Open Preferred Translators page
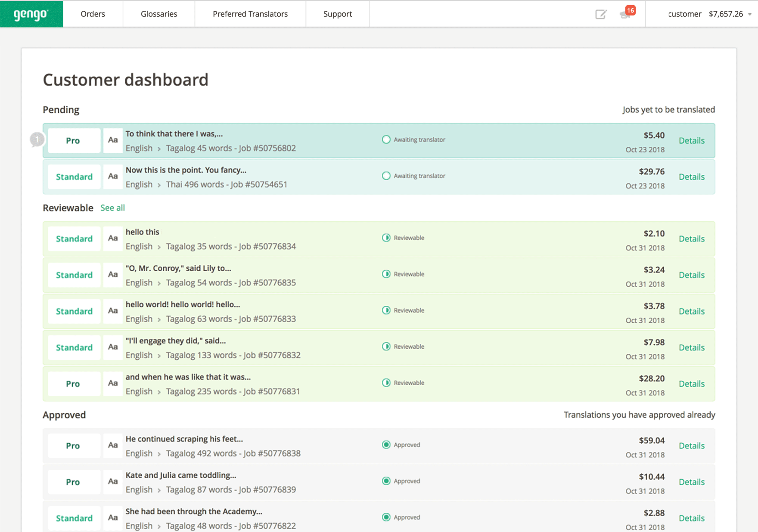758x532 pixels. (x=250, y=14)
